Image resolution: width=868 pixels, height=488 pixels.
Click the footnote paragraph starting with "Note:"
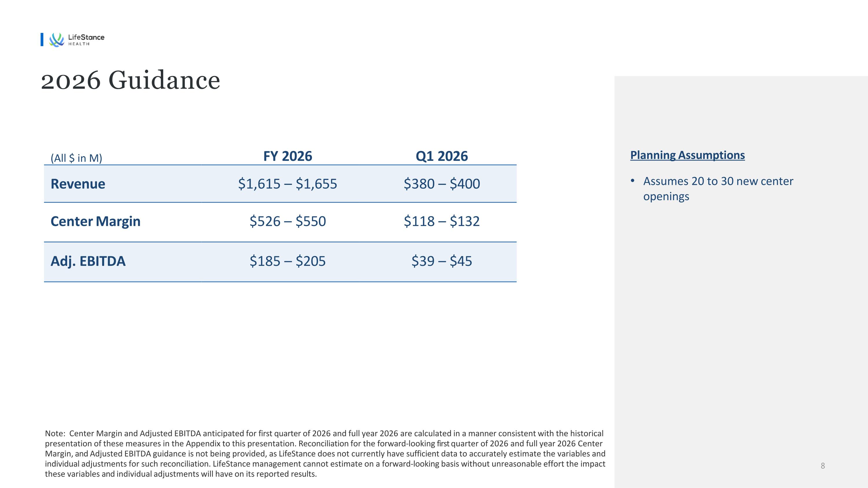tap(325, 453)
